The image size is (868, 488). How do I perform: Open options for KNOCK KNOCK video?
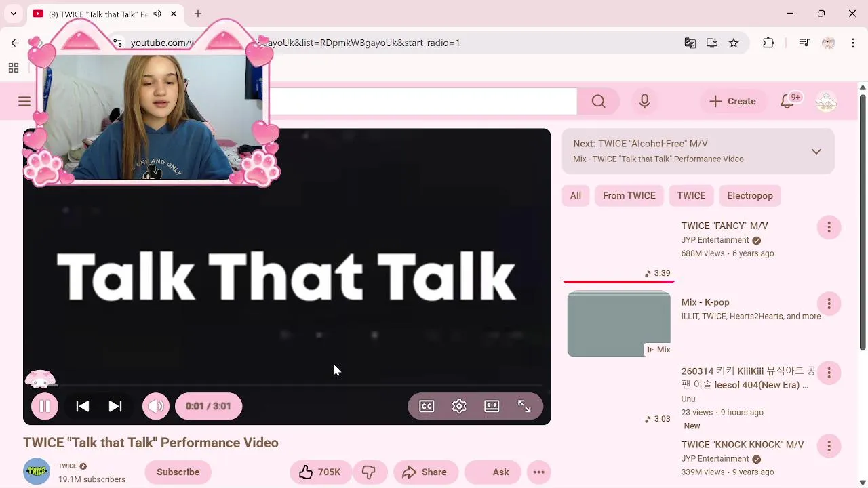pos(829,446)
